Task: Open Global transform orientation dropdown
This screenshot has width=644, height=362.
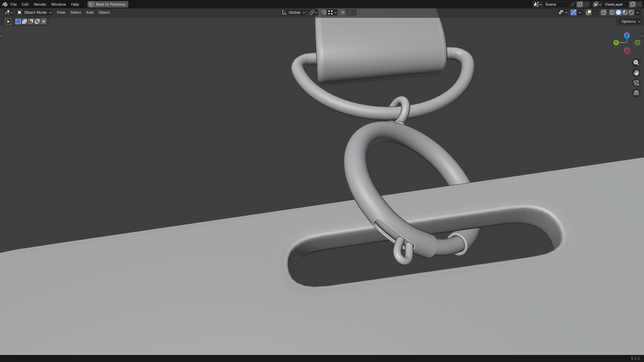Action: [x=293, y=12]
